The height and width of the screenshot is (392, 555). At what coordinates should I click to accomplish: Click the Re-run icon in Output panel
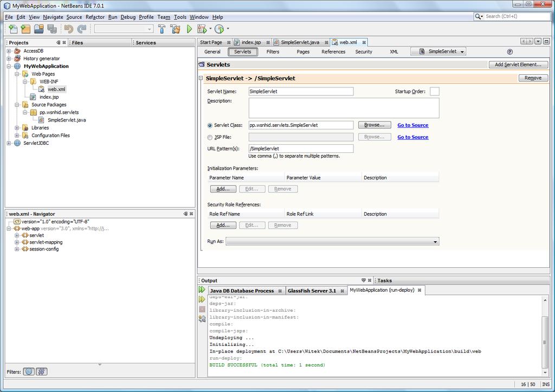pos(202,290)
